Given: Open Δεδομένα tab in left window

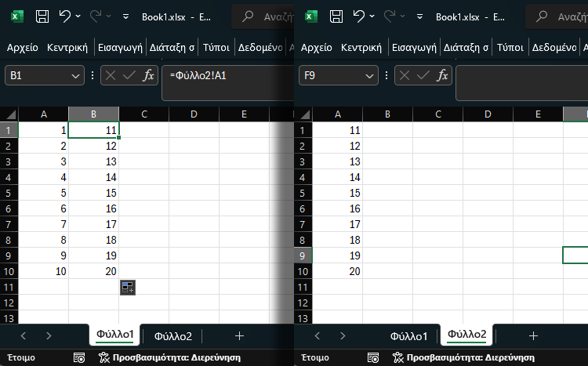Looking at the screenshot, I should tap(260, 48).
